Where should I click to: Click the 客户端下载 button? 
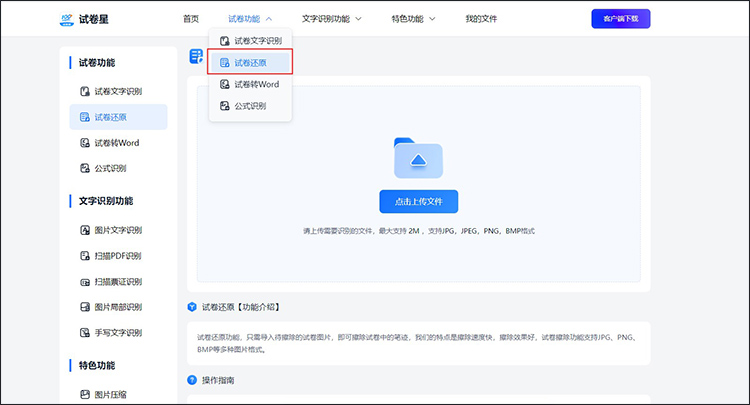(621, 19)
